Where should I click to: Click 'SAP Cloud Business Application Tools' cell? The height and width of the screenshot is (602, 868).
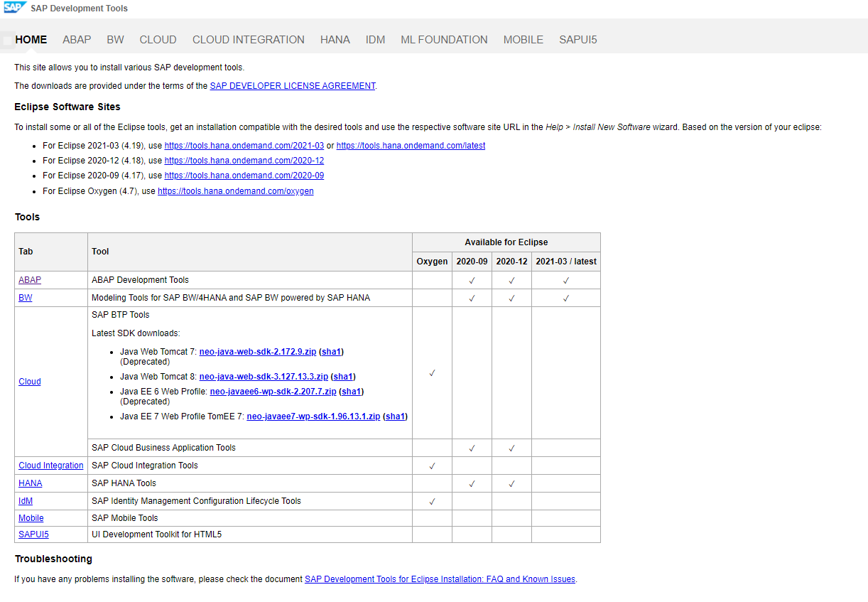pos(250,448)
